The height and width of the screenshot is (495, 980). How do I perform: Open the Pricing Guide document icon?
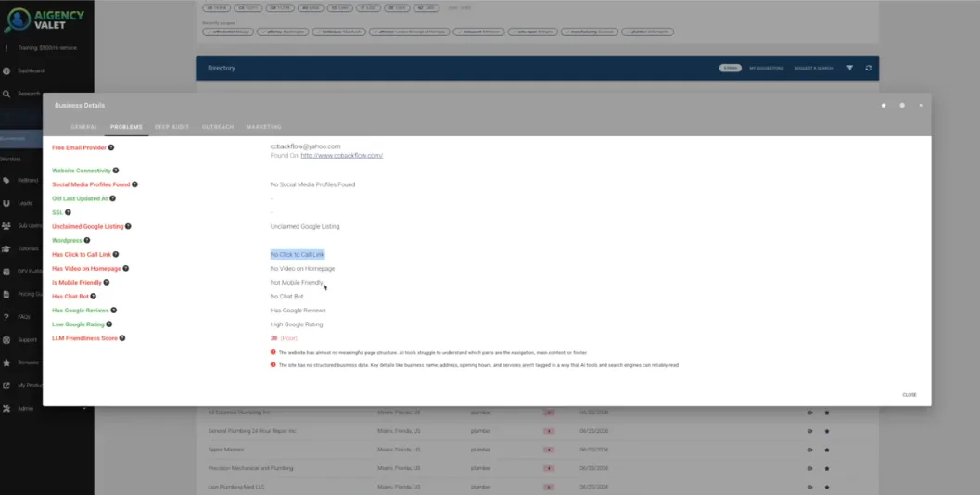pos(6,294)
